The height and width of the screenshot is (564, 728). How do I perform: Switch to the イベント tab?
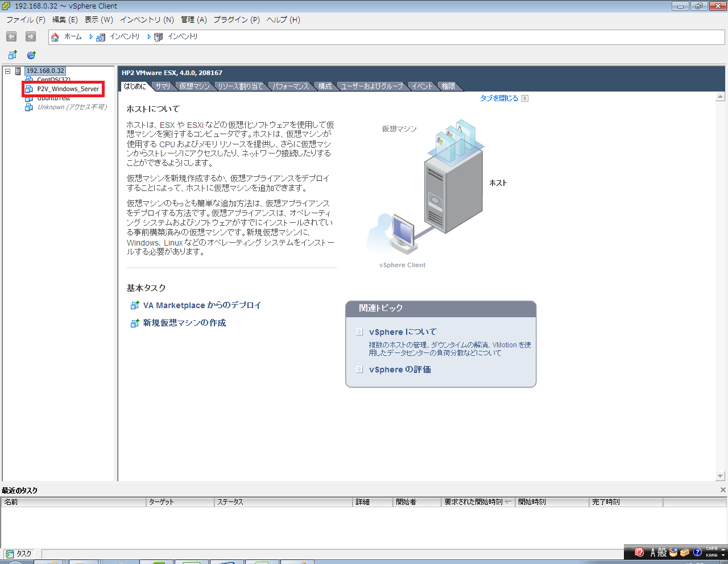423,86
